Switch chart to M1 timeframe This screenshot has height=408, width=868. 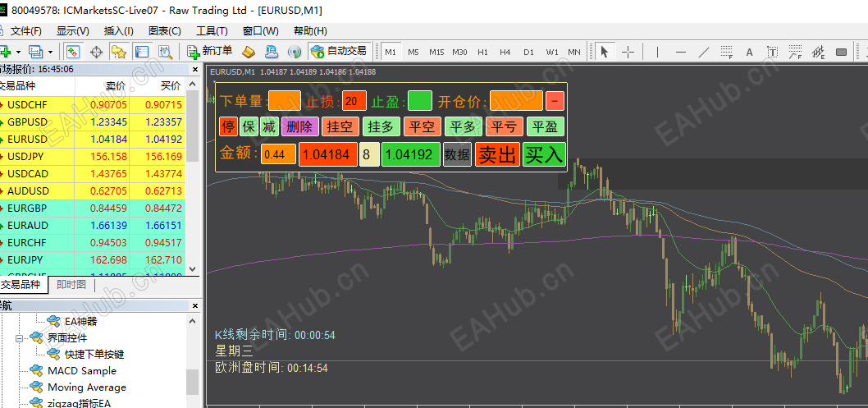click(391, 52)
